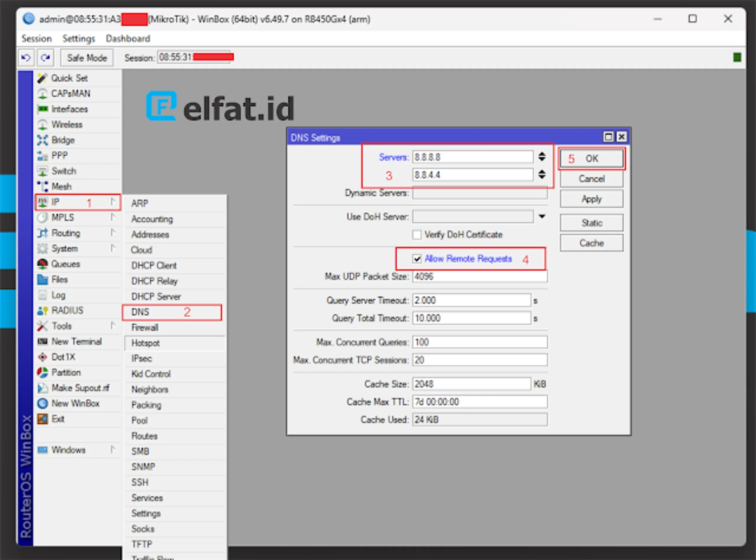The width and height of the screenshot is (756, 560).
Task: Open the Session menu
Action: (x=37, y=39)
